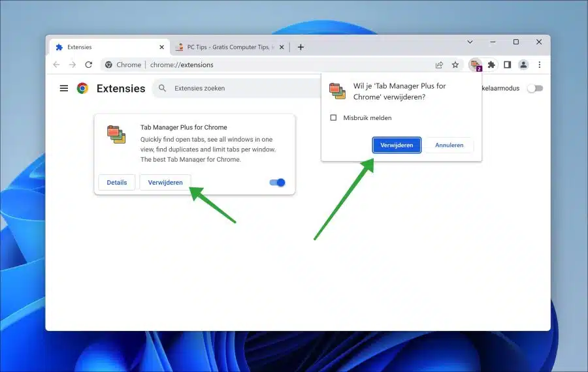Open Details of Tab Manager Plus
This screenshot has width=588, height=372.
[x=117, y=183]
